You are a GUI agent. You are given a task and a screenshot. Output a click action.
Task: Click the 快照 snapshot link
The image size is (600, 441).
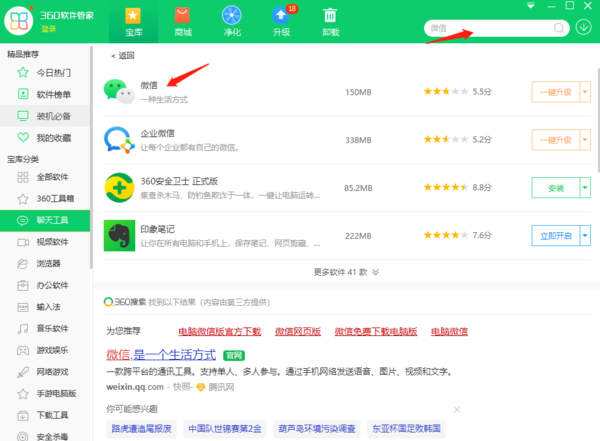coord(182,387)
